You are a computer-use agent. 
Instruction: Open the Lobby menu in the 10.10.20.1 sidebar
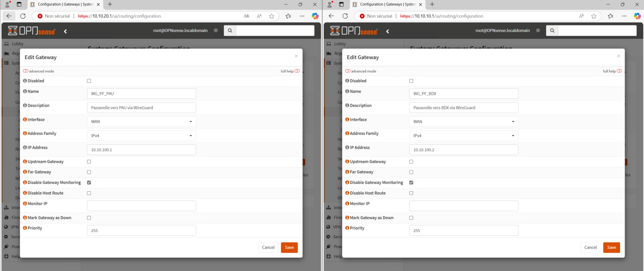(17, 44)
